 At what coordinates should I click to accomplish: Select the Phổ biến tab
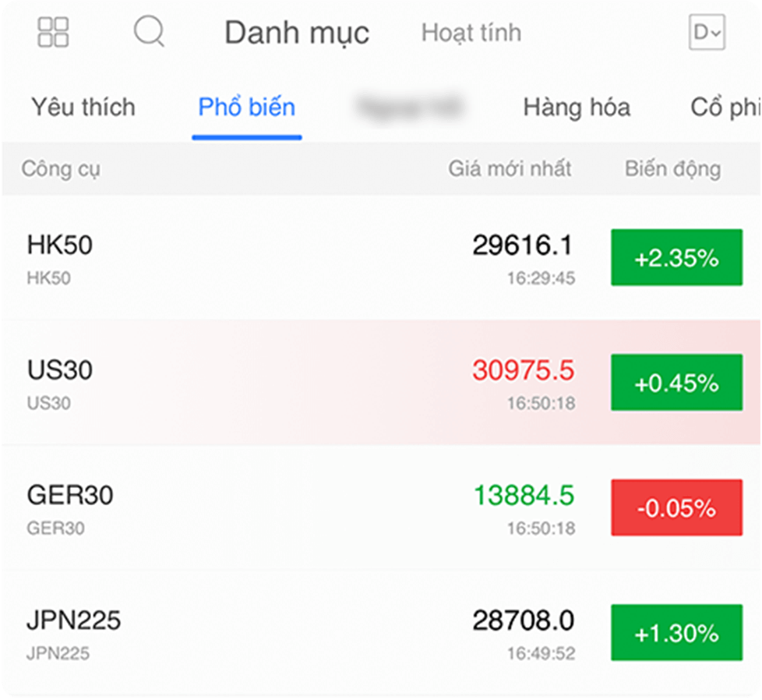point(246,107)
